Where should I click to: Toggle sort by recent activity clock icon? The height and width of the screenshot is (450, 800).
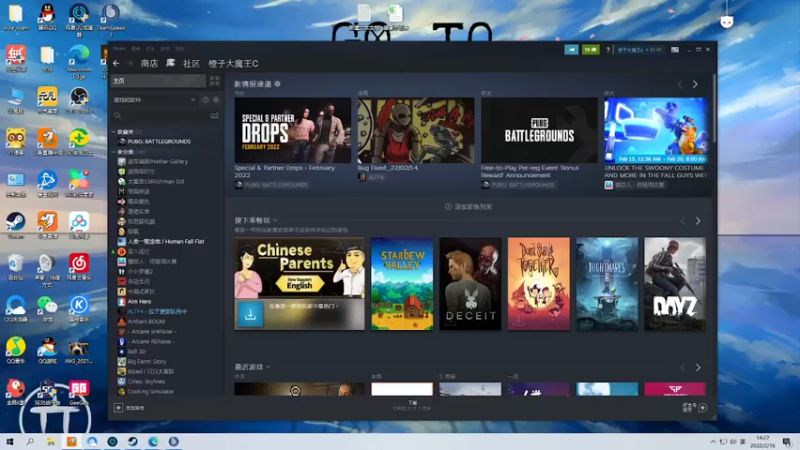[206, 100]
